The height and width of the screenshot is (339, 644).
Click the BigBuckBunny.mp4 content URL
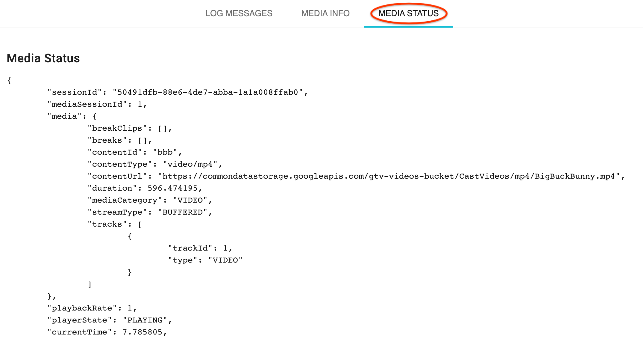(389, 176)
